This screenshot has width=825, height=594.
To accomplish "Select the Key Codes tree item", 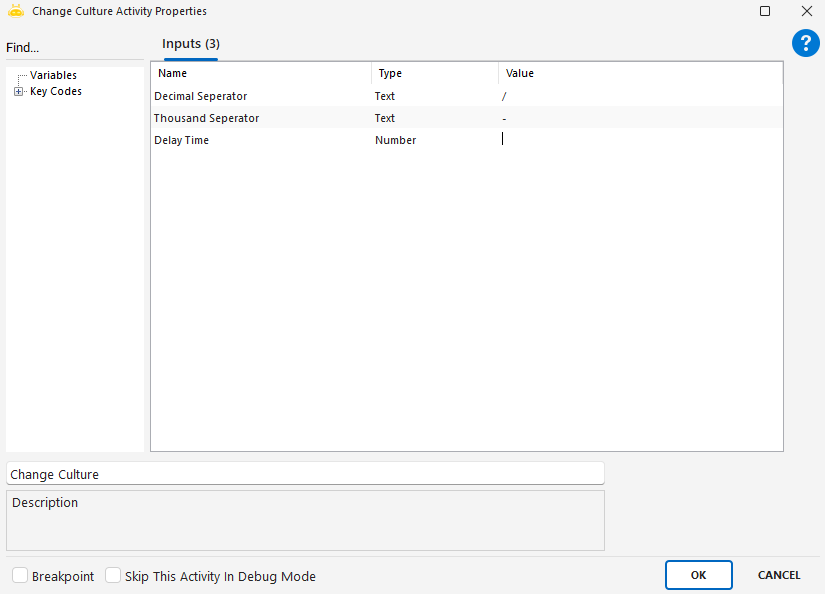I will click(x=56, y=92).
